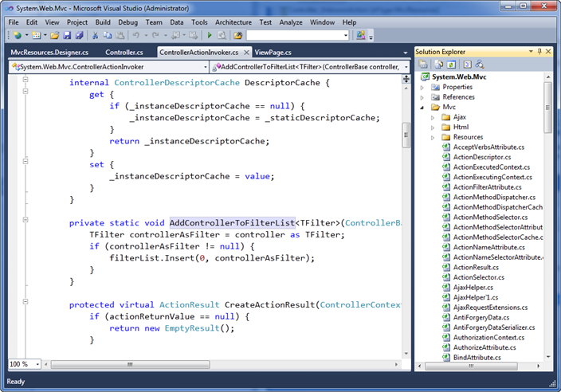Open the Debug menu
The height and width of the screenshot is (392, 561).
click(x=128, y=22)
